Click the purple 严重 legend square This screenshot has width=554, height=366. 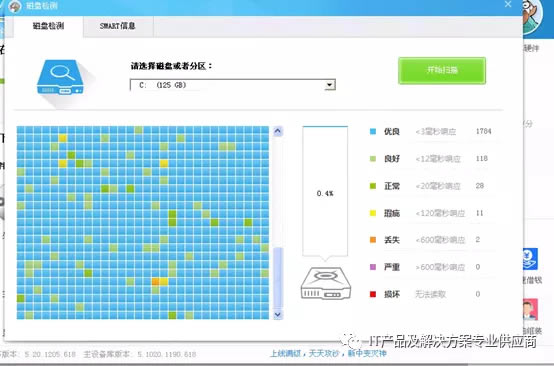(x=373, y=267)
